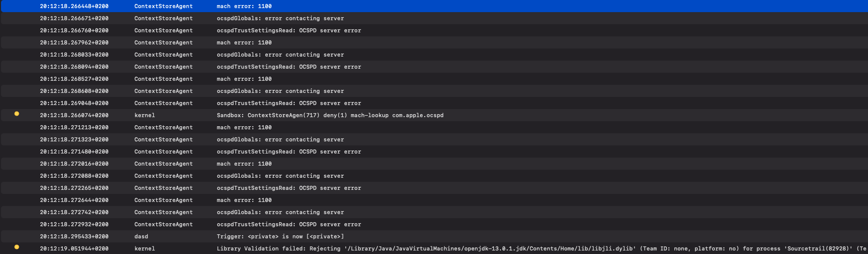Select the log row timestamped 20:12:18.272088
Screen dimensions: 868x254
pos(434,176)
